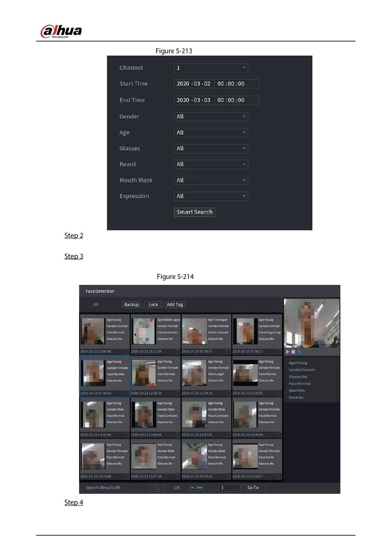Check the All checkbox in Face Detection
392x554 pixels.
pyautogui.click(x=89, y=305)
